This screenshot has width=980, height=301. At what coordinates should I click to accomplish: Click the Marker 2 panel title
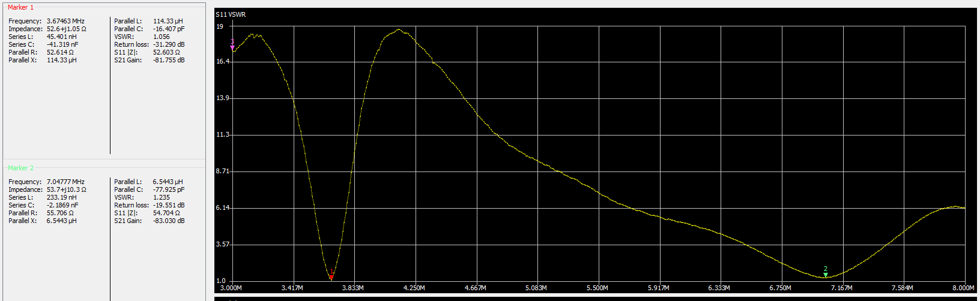[x=20, y=168]
